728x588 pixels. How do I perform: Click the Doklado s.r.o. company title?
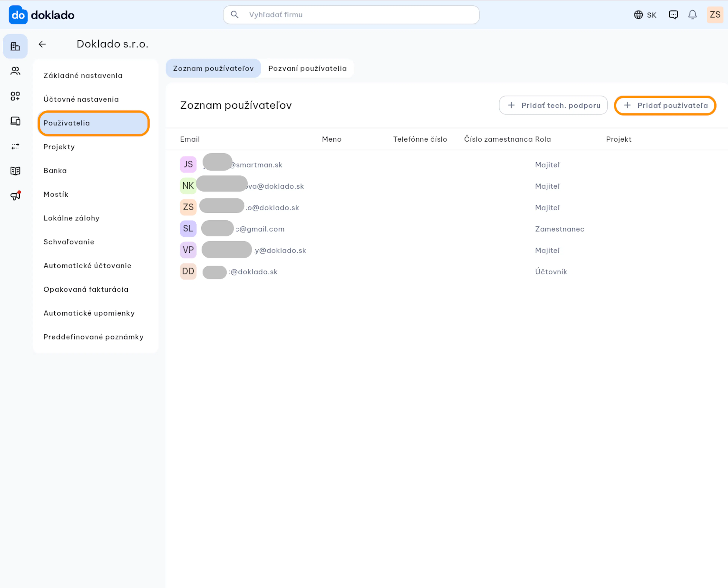pyautogui.click(x=113, y=44)
